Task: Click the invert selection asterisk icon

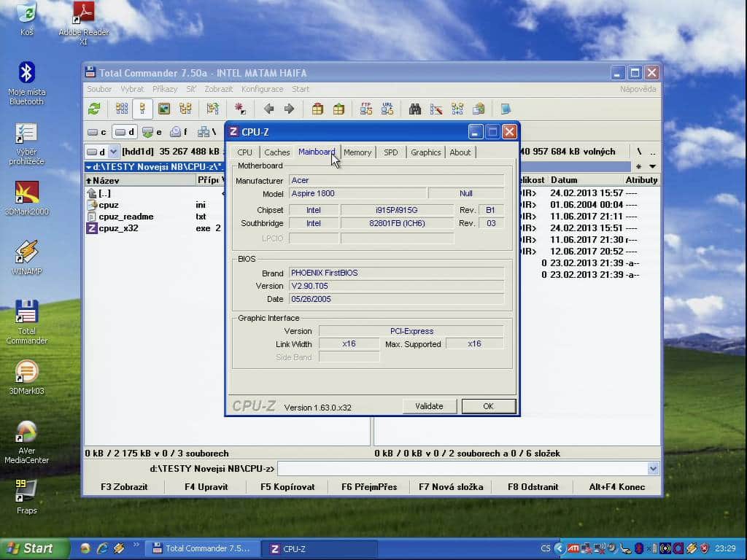Action: (239, 109)
